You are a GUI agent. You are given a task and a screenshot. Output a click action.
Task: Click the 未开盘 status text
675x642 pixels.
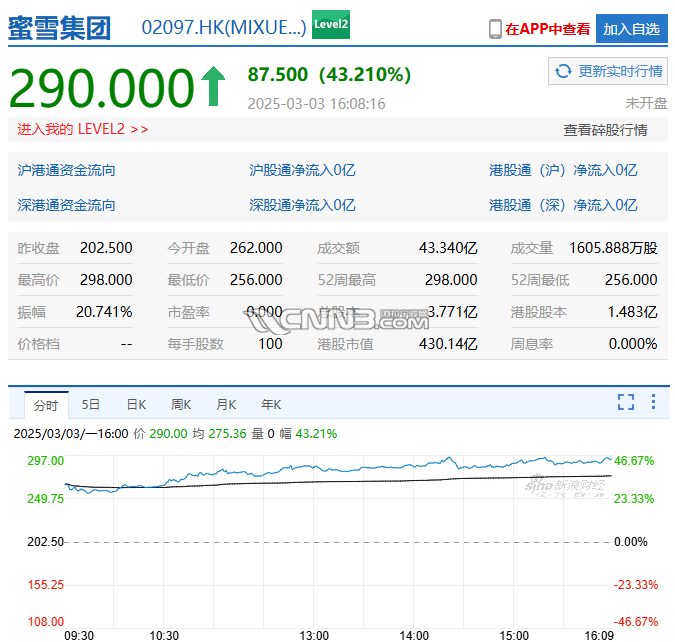(x=646, y=103)
